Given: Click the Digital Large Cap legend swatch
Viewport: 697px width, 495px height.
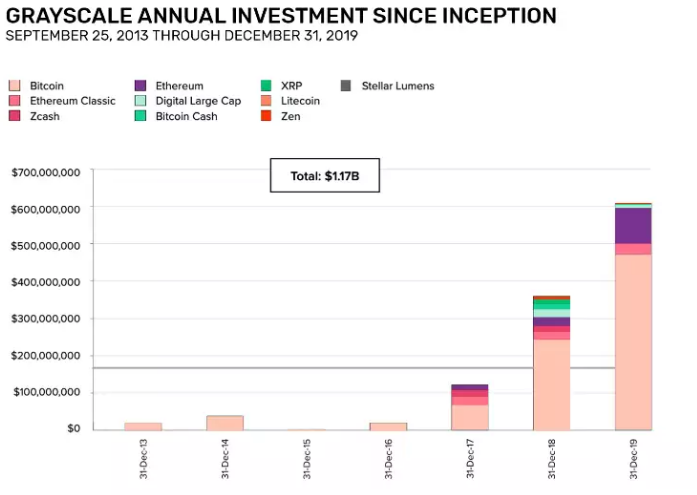Looking at the screenshot, I should (140, 100).
